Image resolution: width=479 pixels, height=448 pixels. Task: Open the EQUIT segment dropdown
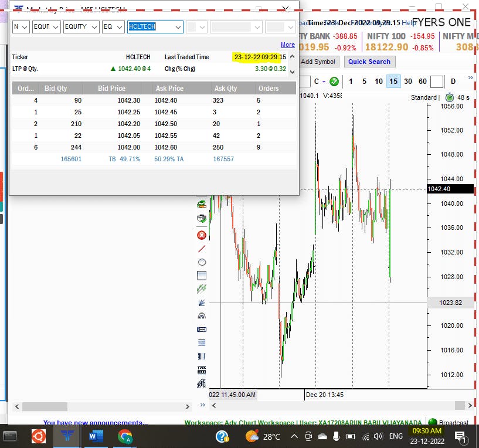coord(46,27)
